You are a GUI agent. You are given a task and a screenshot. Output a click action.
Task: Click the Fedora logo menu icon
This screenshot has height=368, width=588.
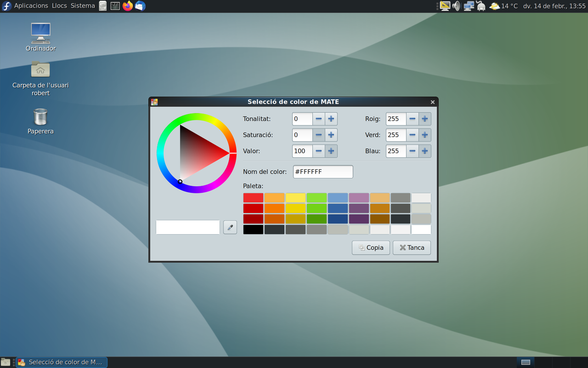[6, 6]
